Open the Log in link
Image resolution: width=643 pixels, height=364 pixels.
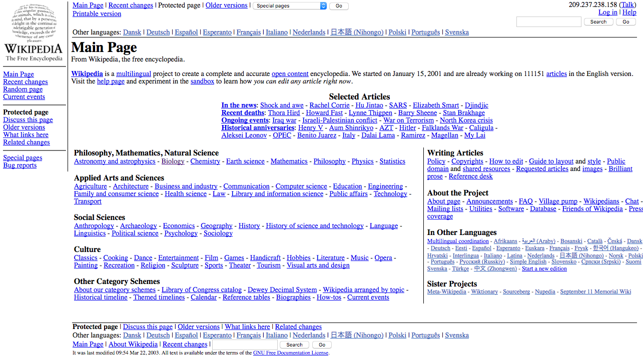[x=607, y=12]
